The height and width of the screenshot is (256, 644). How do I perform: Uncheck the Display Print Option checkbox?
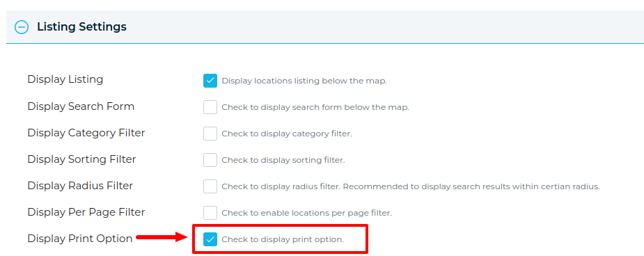210,239
